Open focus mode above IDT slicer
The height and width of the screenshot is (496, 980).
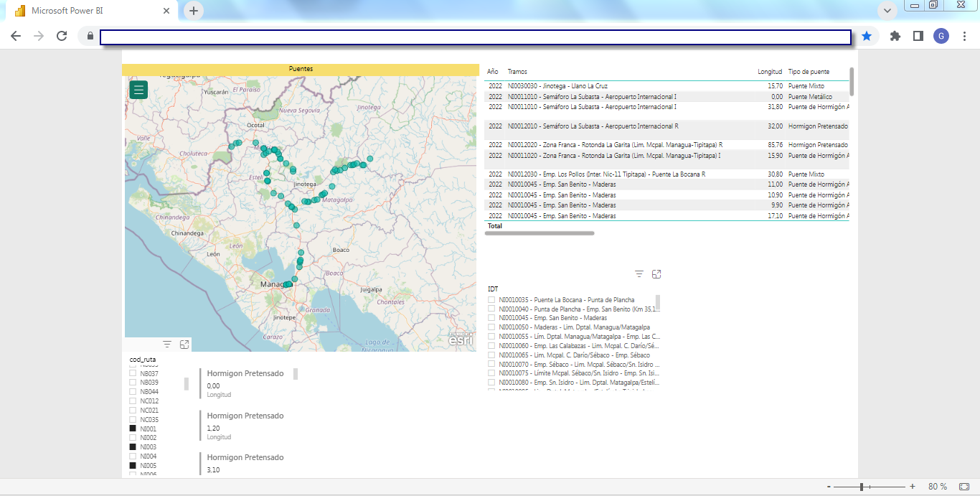[656, 274]
